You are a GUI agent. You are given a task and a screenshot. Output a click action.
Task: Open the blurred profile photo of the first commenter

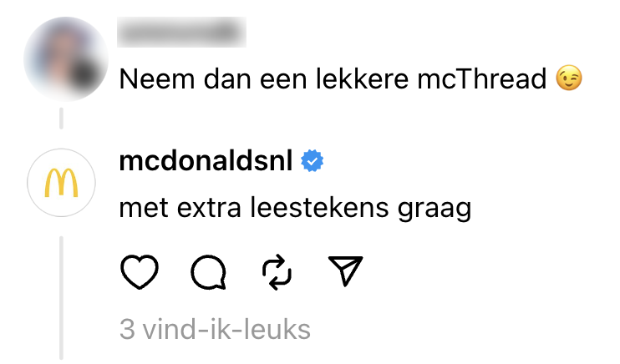point(66,59)
